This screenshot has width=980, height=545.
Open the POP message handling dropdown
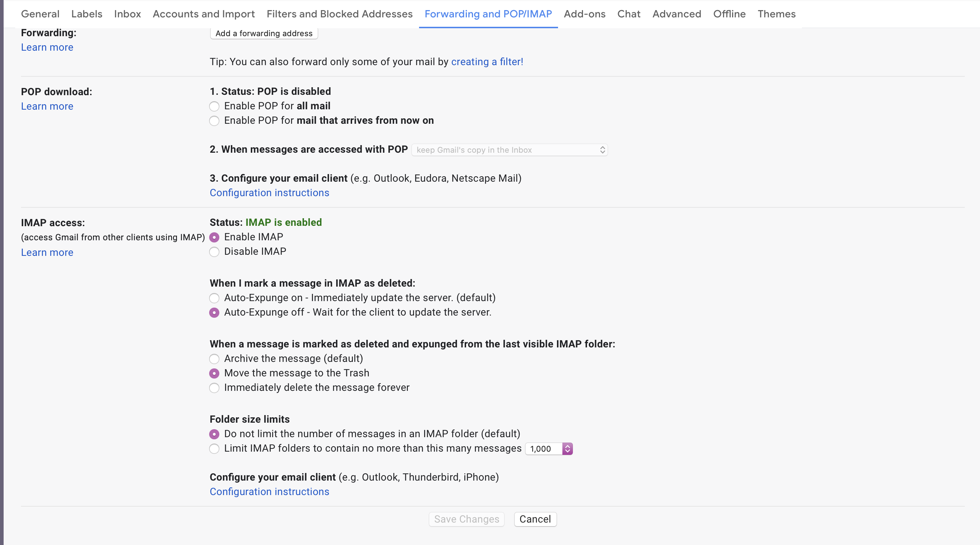pos(509,150)
